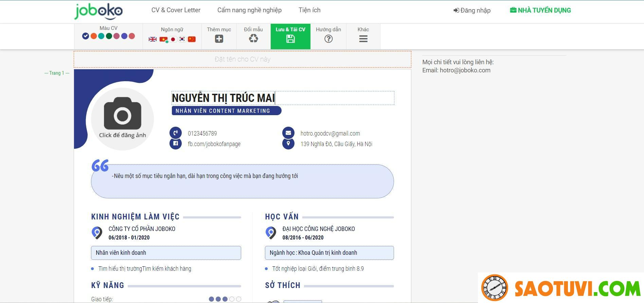Open Cẩm nang nghề nghiệp menu
The width and height of the screenshot is (644, 303).
[249, 10]
